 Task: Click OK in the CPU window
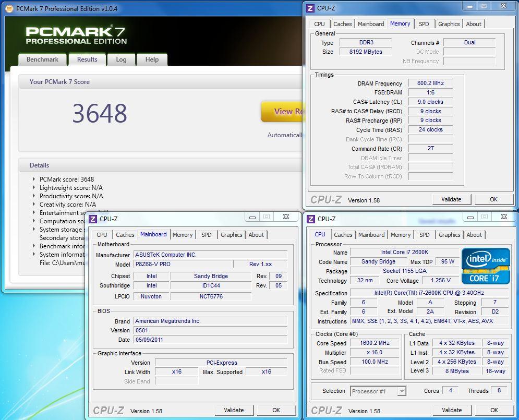pos(494,410)
